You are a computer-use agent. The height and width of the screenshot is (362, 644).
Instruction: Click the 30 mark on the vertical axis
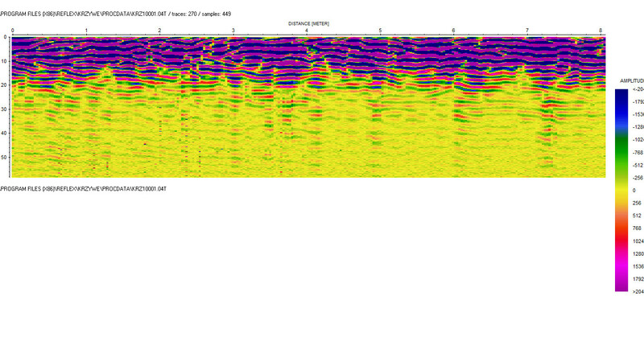tap(5, 109)
